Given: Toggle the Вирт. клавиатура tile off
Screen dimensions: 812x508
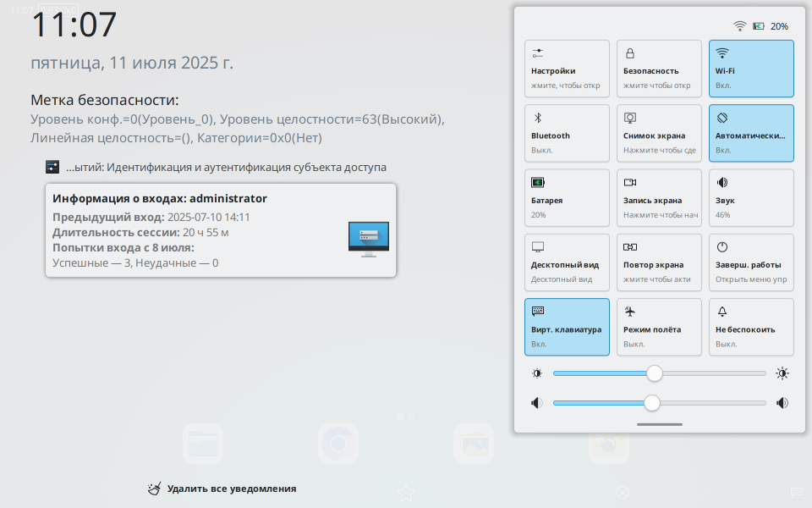Looking at the screenshot, I should point(567,327).
